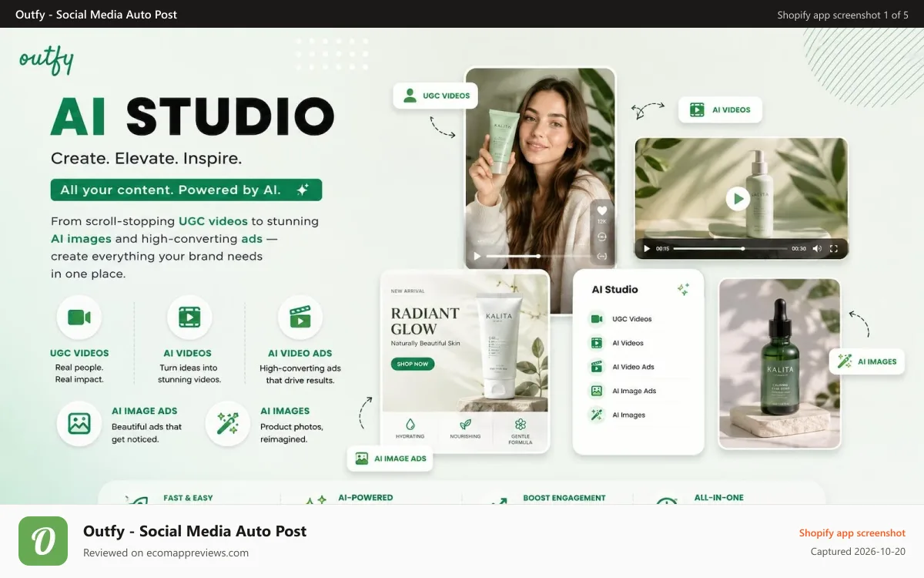Click picture icon beside AI Image Ads in panel

pyautogui.click(x=597, y=391)
